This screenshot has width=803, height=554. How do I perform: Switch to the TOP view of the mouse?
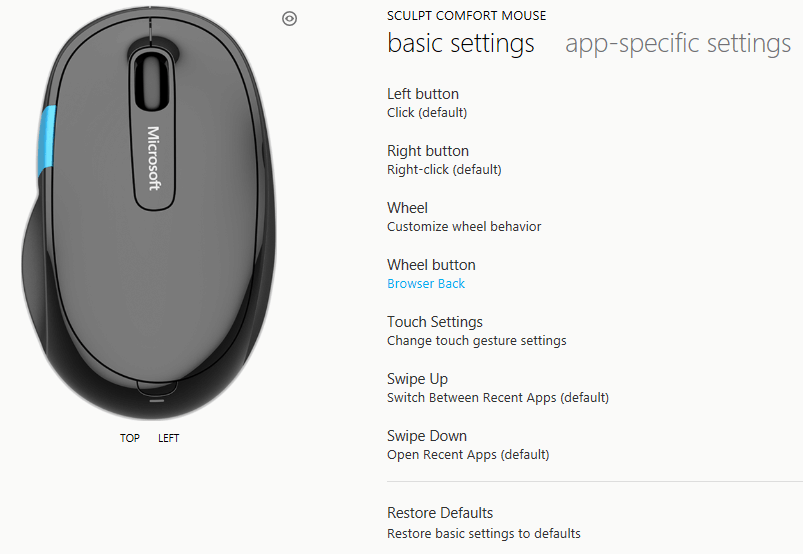[130, 438]
